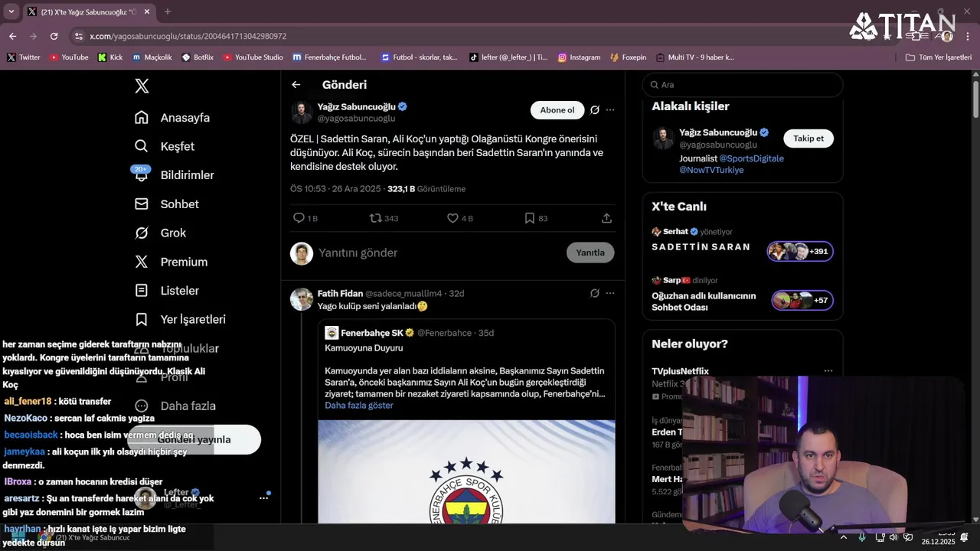Reload the page

tap(54, 36)
